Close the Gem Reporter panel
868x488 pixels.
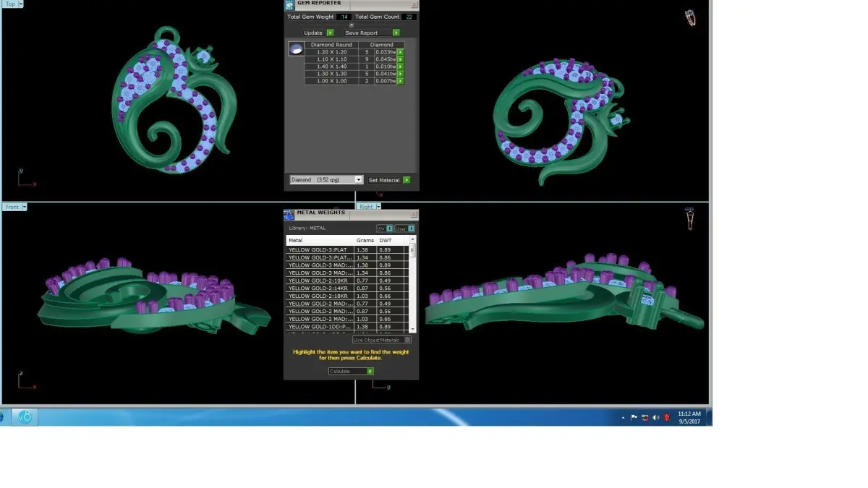(414, 5)
